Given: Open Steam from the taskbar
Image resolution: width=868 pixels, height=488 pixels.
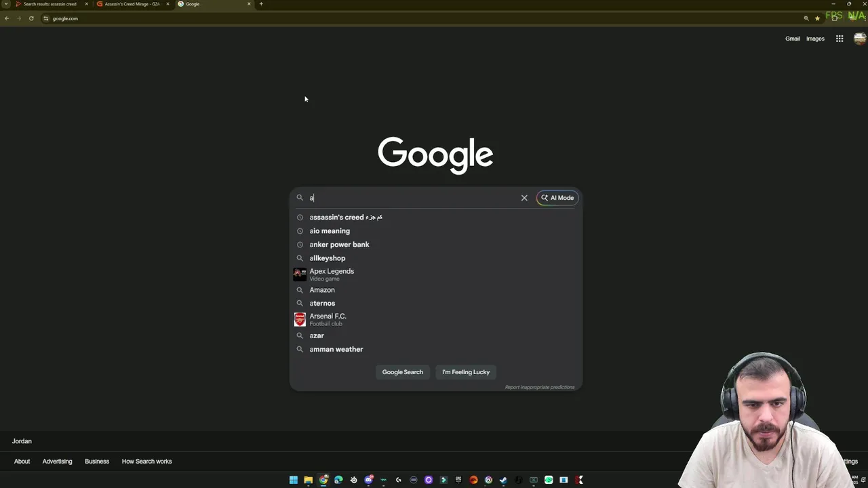Looking at the screenshot, I should (503, 480).
